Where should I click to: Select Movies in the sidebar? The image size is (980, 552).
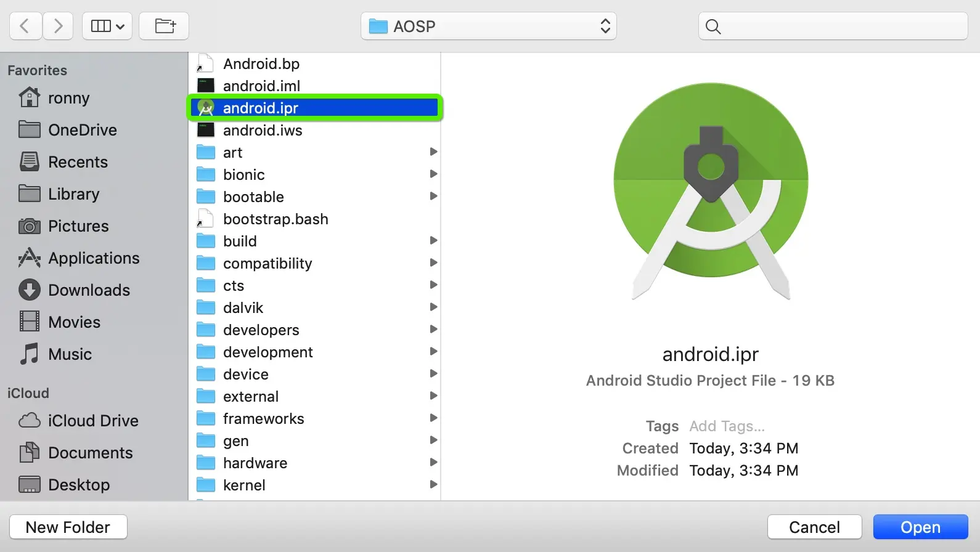click(x=59, y=322)
